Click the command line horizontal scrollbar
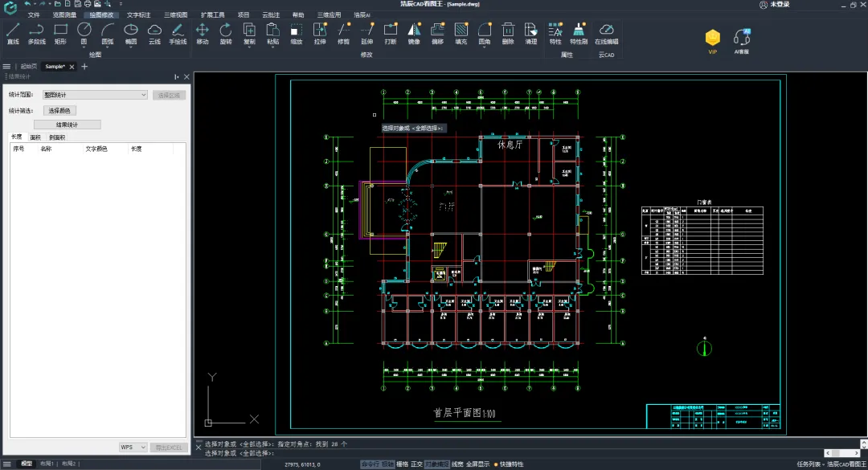Screen dimensions: 868x470 pyautogui.click(x=842, y=453)
